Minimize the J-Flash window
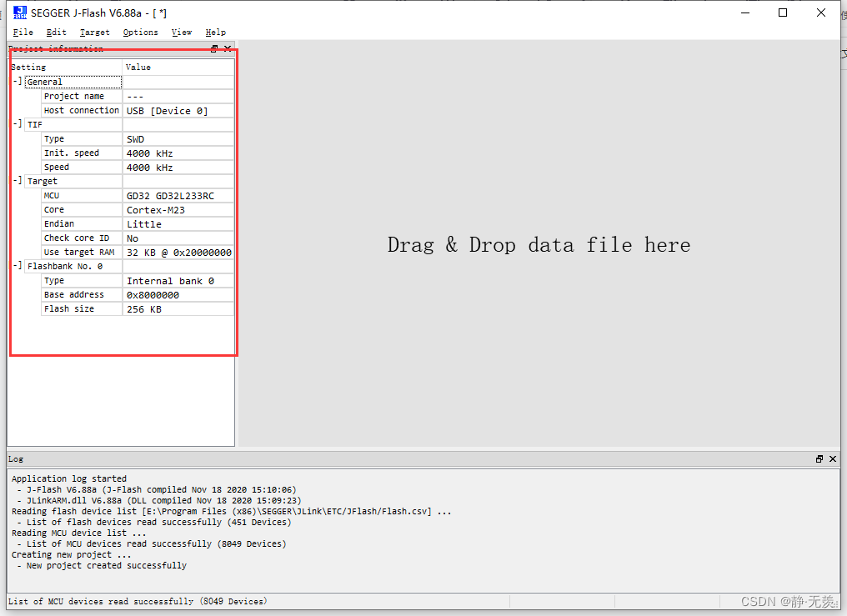 coord(745,13)
